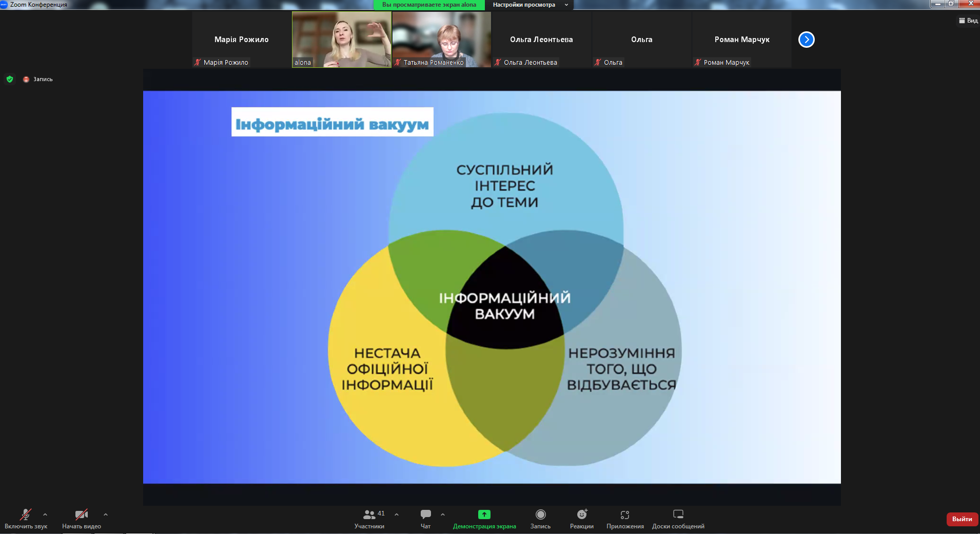Leave the meeting with Выйти button

click(962, 519)
